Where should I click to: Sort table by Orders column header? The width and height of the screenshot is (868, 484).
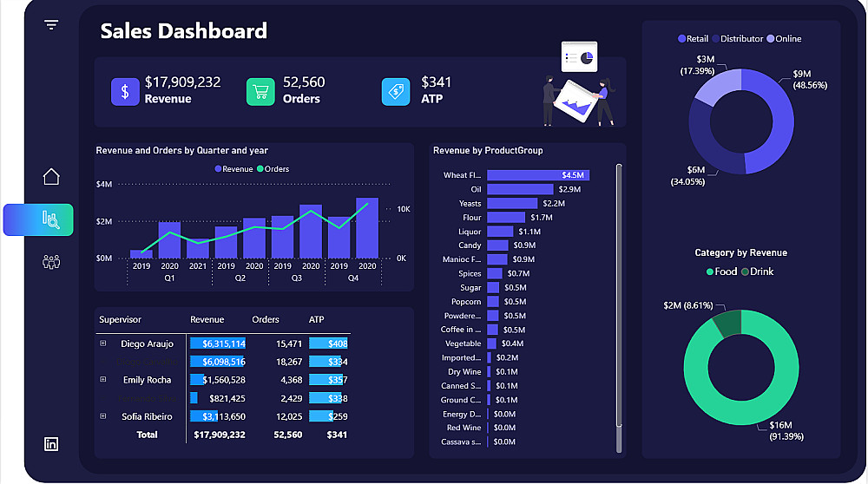point(266,320)
